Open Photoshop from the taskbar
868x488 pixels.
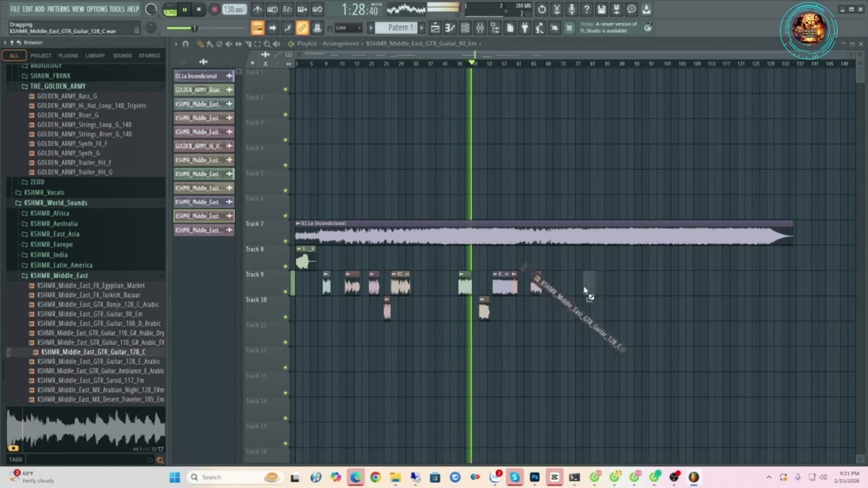coord(534,477)
